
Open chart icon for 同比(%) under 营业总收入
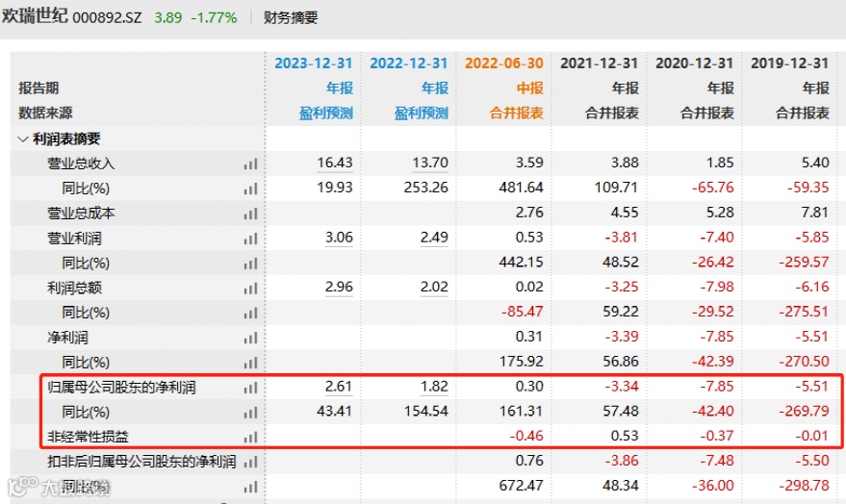(250, 189)
